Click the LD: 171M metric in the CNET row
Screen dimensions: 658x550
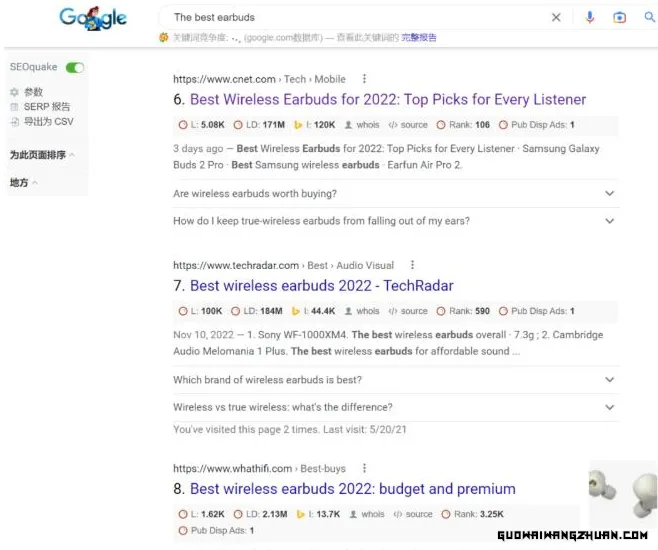click(x=259, y=125)
